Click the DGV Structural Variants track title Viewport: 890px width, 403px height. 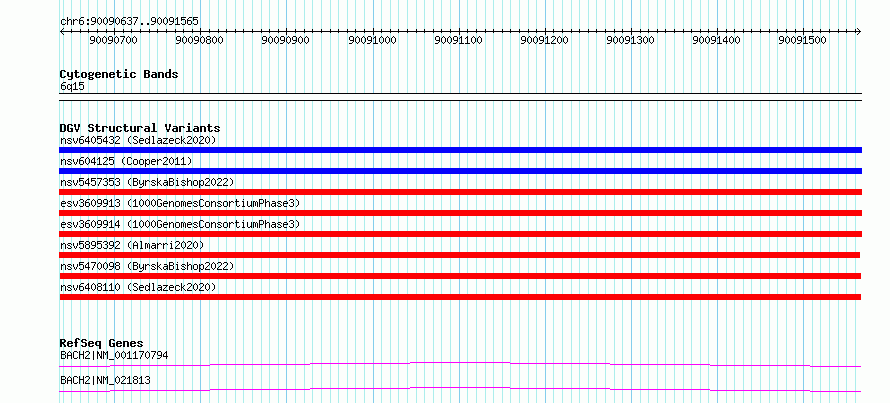(x=140, y=128)
